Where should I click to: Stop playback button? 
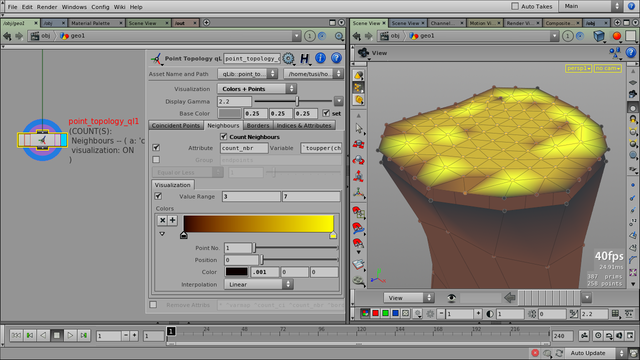point(57,335)
